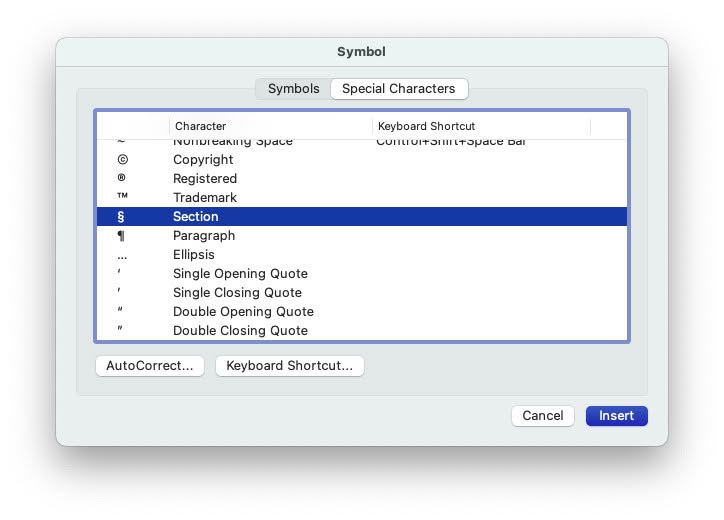Select the Double Closing Quote row
The width and height of the screenshot is (724, 520).
[362, 330]
